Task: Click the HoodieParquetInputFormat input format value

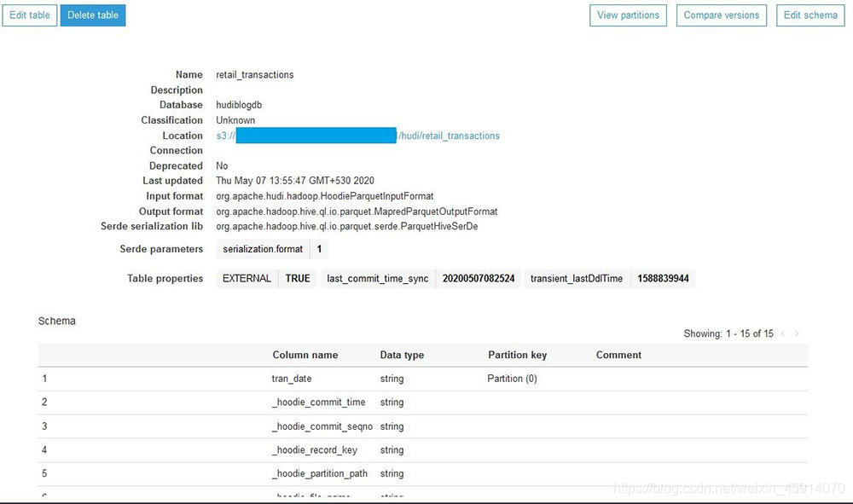Action: coord(325,196)
